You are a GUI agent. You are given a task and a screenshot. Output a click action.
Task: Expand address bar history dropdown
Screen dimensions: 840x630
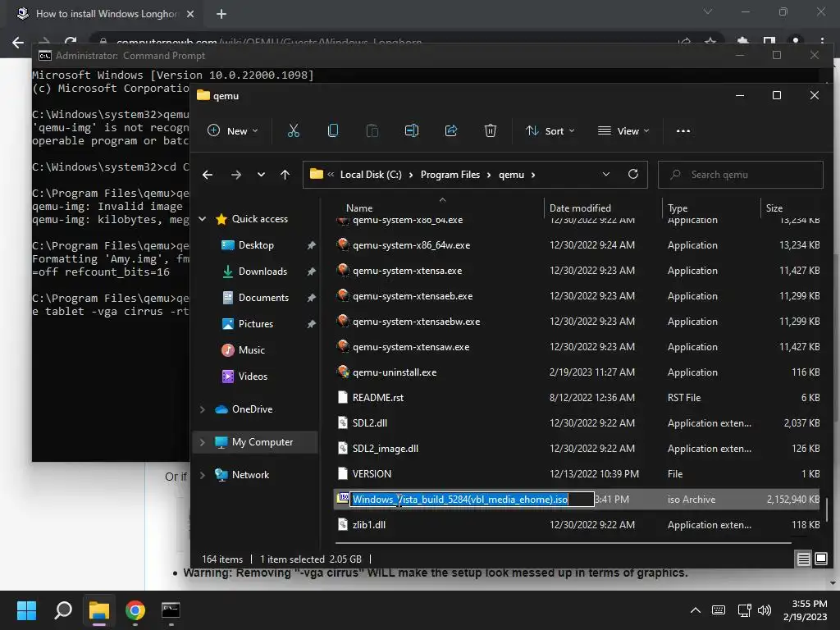[x=606, y=174]
